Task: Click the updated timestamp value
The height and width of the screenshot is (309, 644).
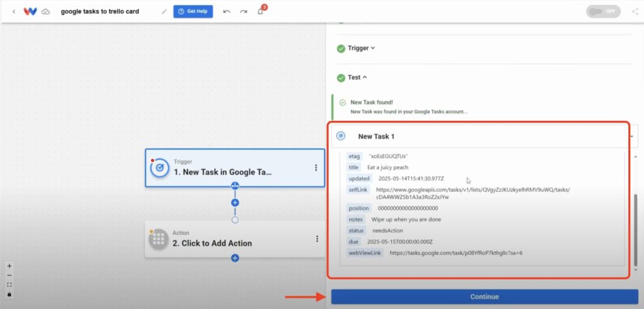Action: click(x=411, y=179)
